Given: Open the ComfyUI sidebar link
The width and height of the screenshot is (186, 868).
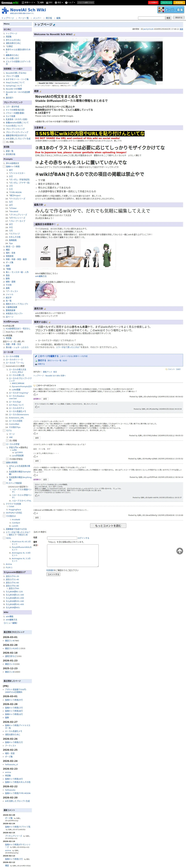Looking at the screenshot, I should pos(16,523).
